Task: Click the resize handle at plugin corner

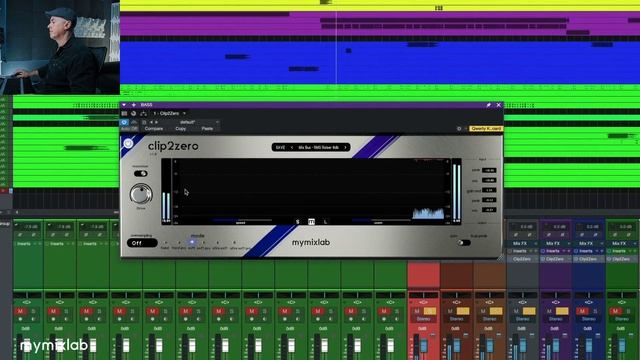Action: pyautogui.click(x=500, y=256)
